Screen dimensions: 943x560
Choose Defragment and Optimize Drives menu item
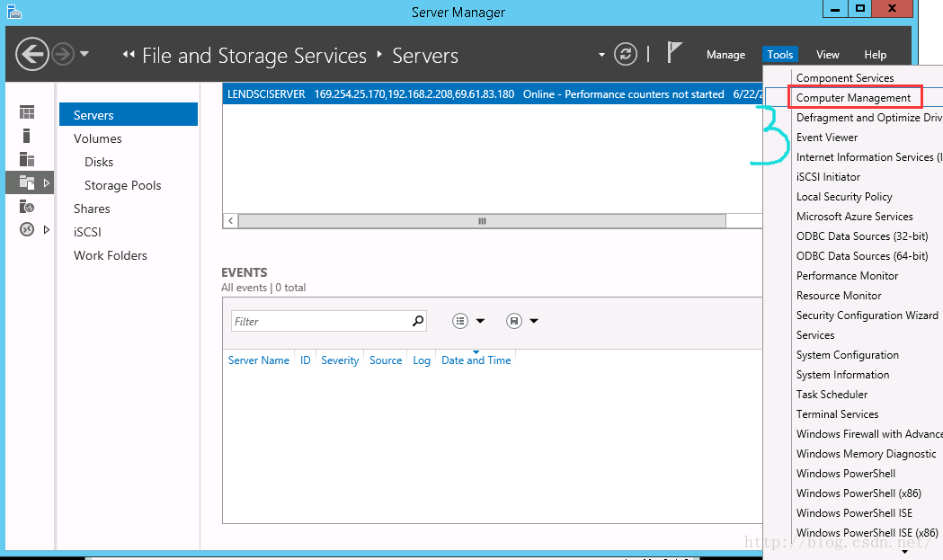pos(869,118)
